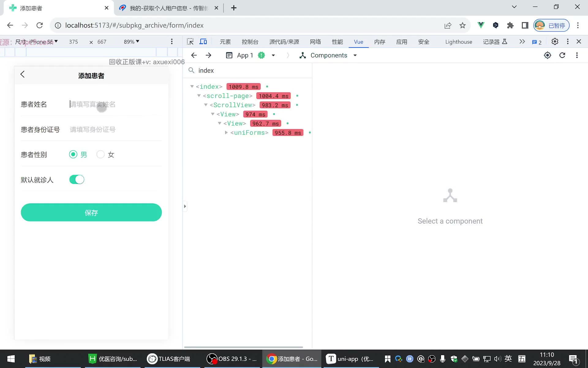The width and height of the screenshot is (588, 368).
Task: Go back in Vue DevTools history
Action: (194, 55)
